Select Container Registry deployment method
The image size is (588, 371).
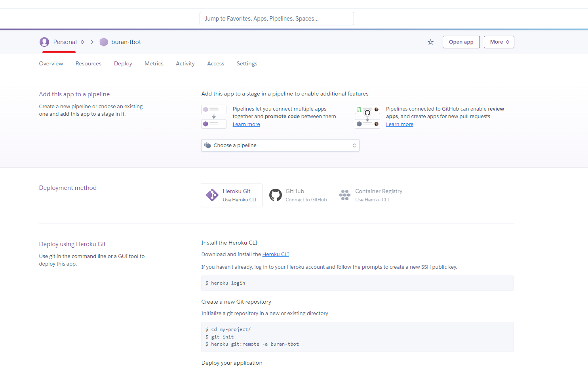coord(371,195)
